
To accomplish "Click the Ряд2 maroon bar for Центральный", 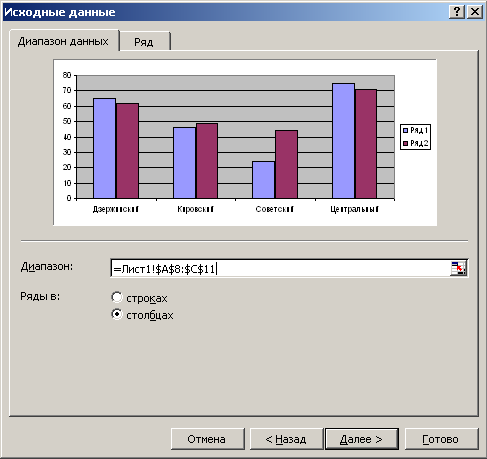I will 366,144.
